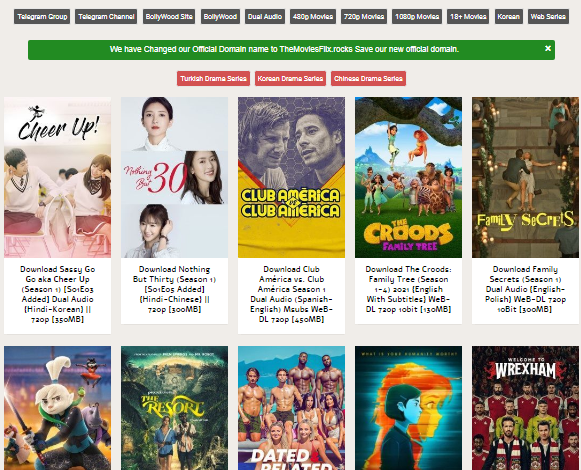This screenshot has width=581, height=470.
Task: Go to the BollyWood Site link
Action: [169, 17]
